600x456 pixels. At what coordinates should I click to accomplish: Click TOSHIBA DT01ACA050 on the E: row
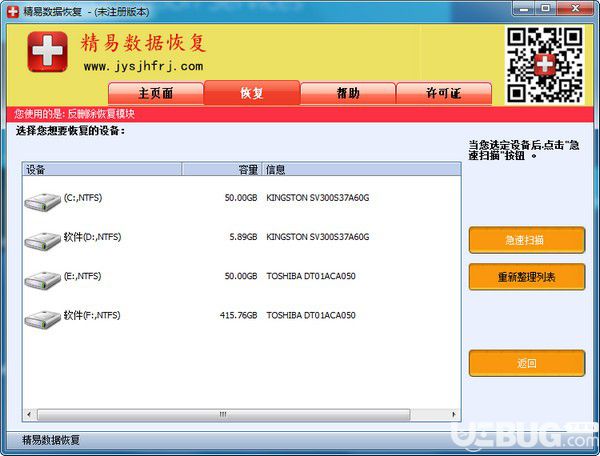[x=311, y=276]
